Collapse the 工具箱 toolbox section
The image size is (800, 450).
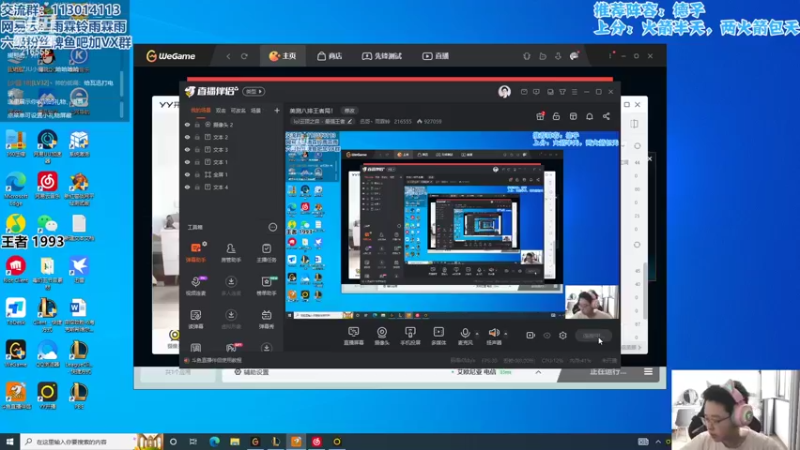272,227
